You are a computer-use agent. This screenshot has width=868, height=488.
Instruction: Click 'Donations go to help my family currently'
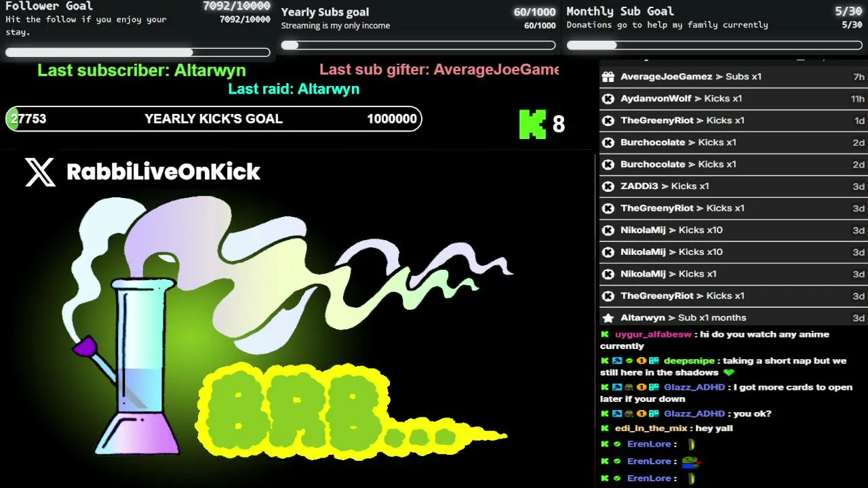(667, 25)
